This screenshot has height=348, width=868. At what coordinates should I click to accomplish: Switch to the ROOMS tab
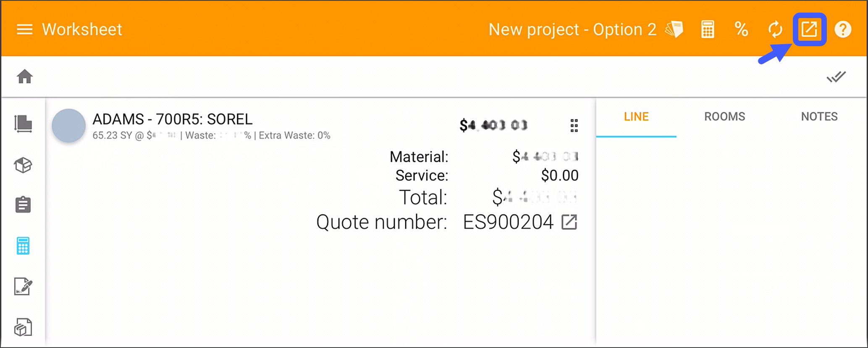[724, 116]
